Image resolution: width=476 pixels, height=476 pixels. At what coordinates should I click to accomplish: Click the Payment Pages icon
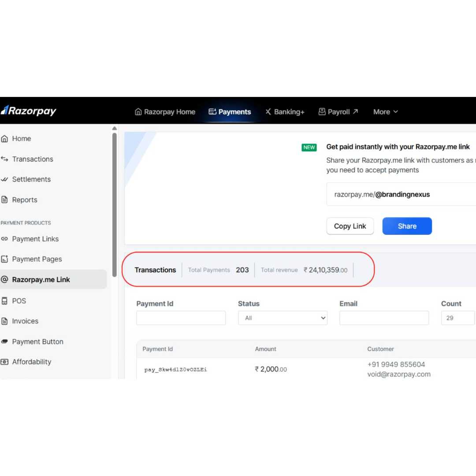click(4, 259)
